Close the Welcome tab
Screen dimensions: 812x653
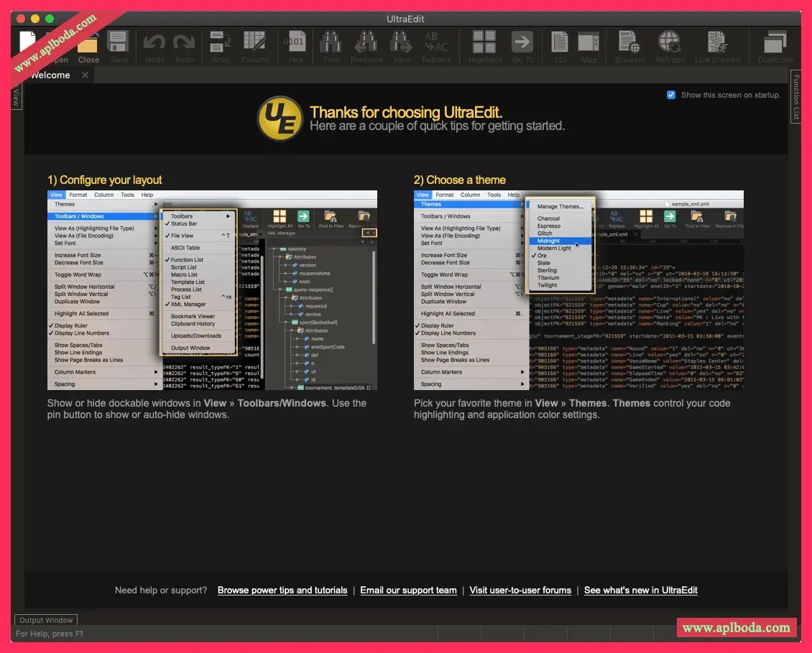[85, 75]
